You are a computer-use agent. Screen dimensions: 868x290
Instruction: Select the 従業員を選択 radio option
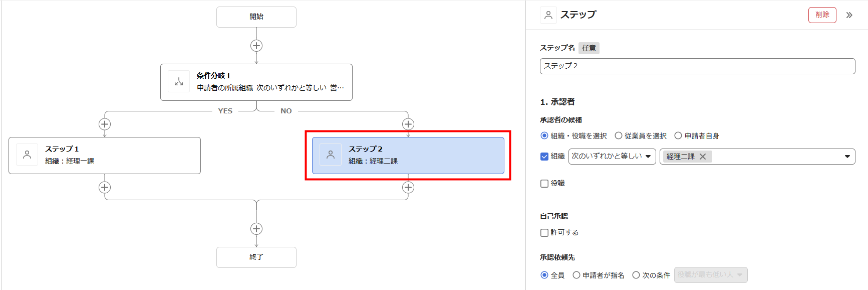[x=619, y=135]
